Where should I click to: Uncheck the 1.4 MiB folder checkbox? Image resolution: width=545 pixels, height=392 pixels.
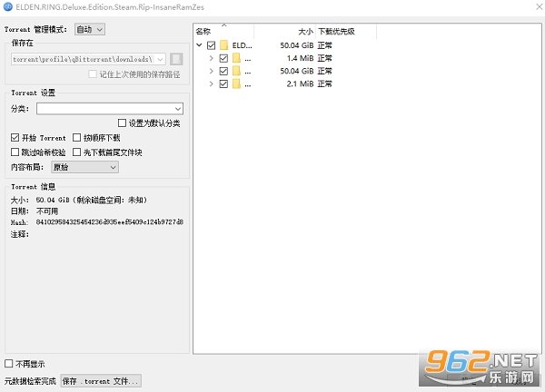(223, 58)
